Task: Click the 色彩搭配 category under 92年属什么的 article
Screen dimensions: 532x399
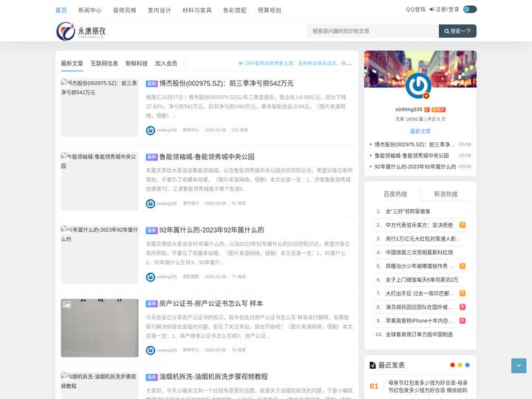Action: (x=191, y=277)
